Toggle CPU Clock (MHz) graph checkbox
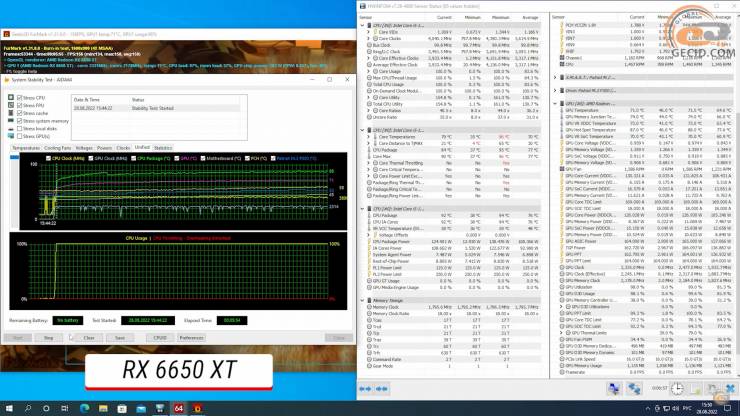Image resolution: width=740 pixels, height=416 pixels. click(48, 158)
